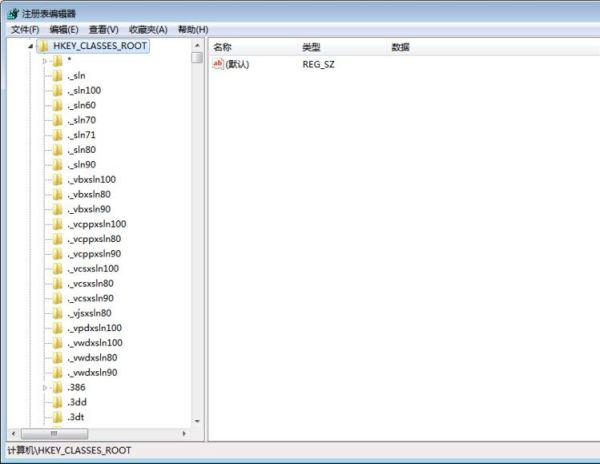Expand the * registry key
The image size is (600, 464).
coord(45,61)
